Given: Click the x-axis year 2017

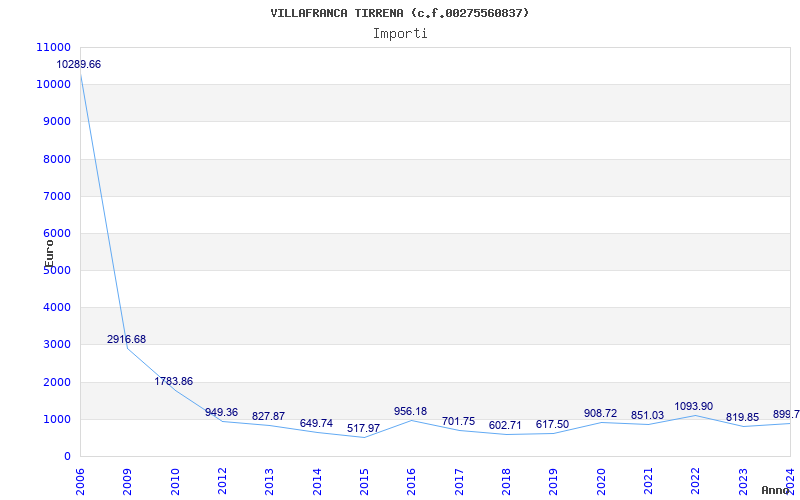Looking at the screenshot, I should [459, 481].
